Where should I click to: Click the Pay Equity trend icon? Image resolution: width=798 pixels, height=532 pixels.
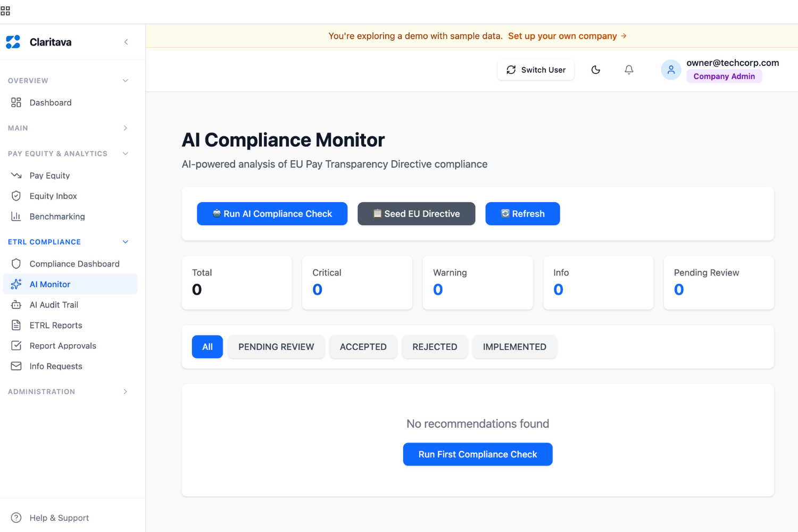[16, 175]
